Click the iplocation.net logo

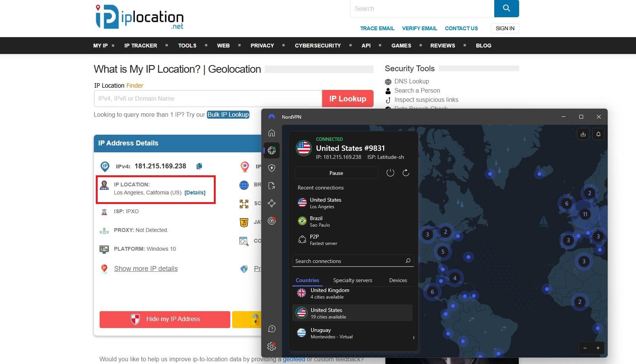click(139, 17)
